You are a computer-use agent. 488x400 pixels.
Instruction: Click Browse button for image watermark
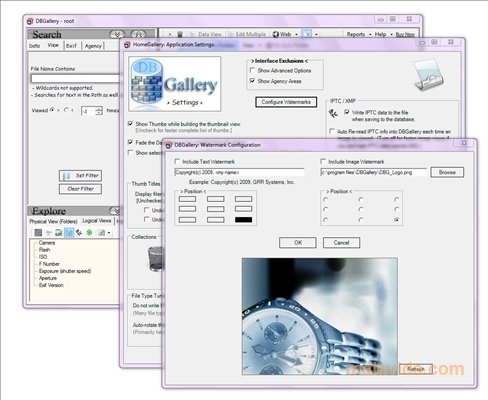(x=447, y=172)
